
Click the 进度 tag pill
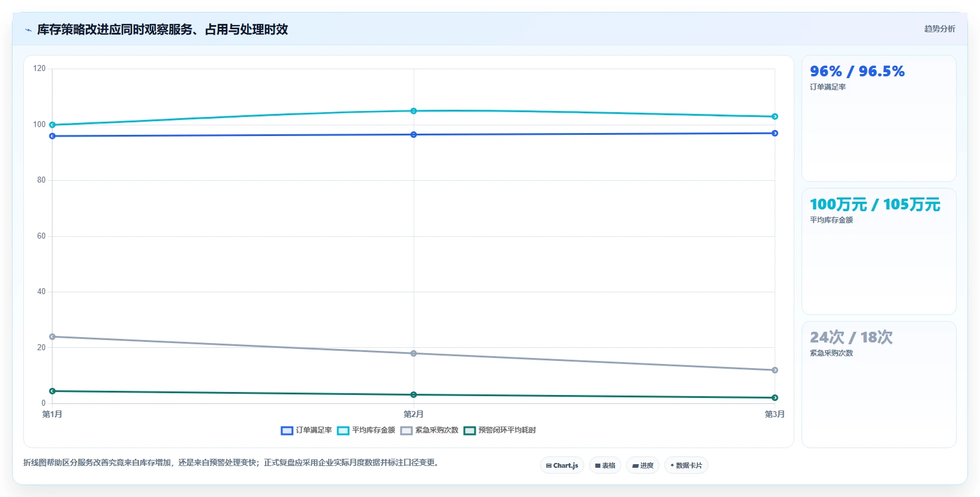click(643, 465)
